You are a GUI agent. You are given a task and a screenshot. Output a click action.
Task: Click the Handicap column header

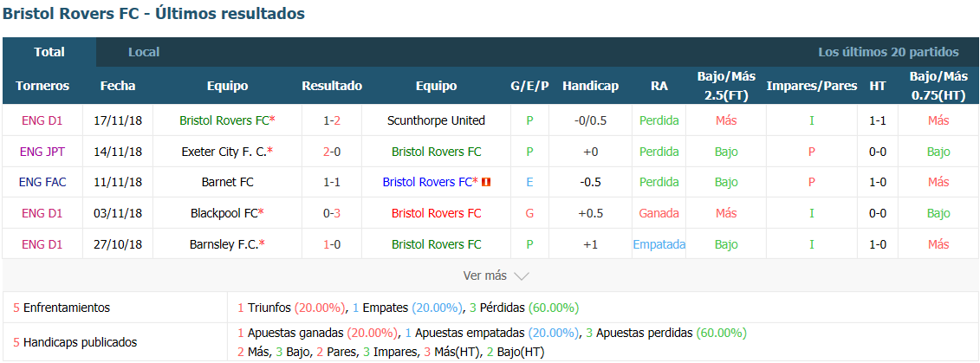(591, 87)
